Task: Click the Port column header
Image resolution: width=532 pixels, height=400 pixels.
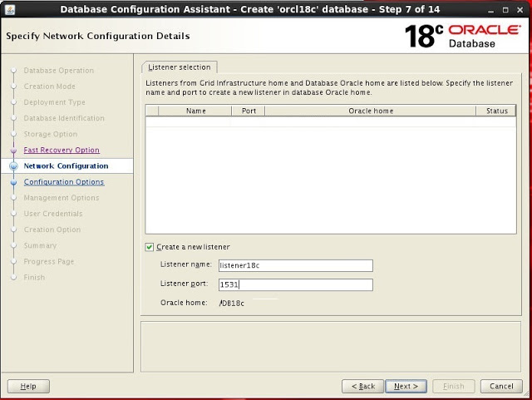Action: click(248, 111)
